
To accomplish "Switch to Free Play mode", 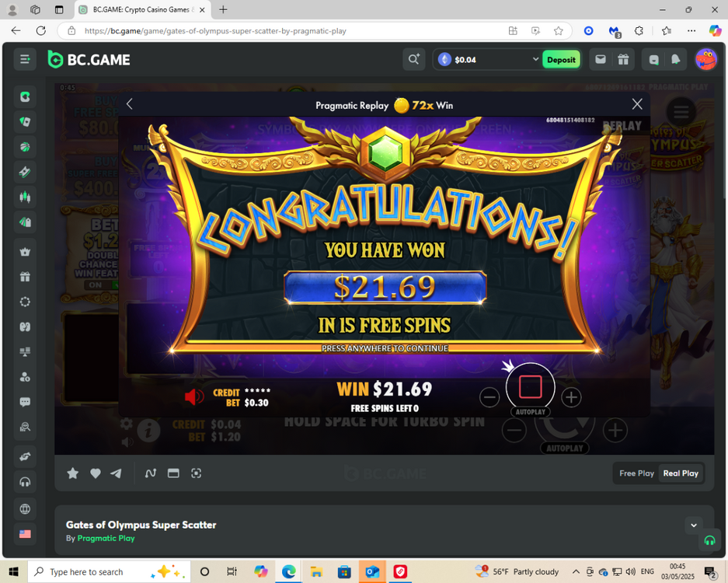I will (x=636, y=473).
